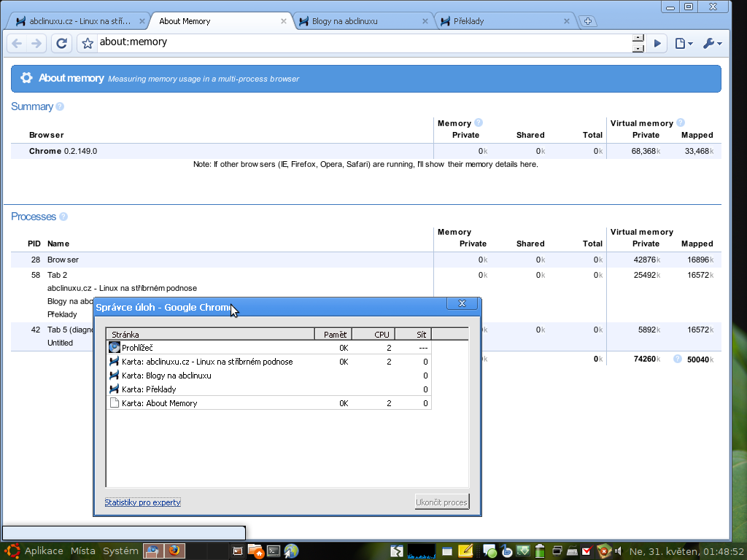Image resolution: width=747 pixels, height=560 pixels.
Task: Click the 33,468k mapped value in Summary
Action: (x=700, y=151)
